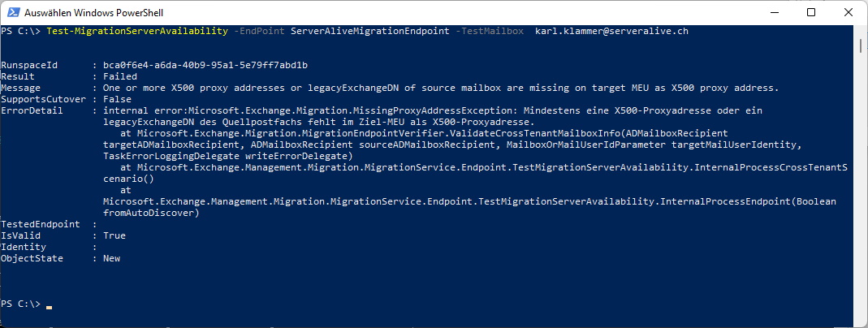Image resolution: width=868 pixels, height=328 pixels.
Task: Click the ServerAliveMigrationEndpoint argument
Action: coord(369,31)
